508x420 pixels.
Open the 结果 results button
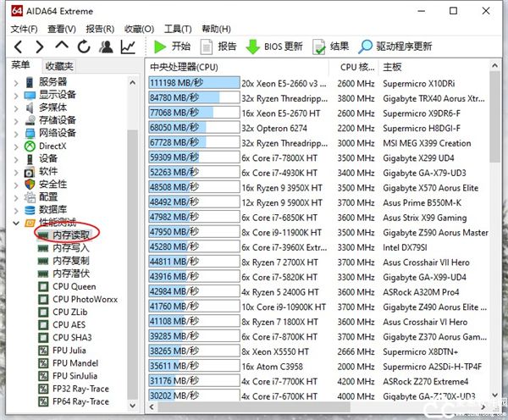[331, 47]
